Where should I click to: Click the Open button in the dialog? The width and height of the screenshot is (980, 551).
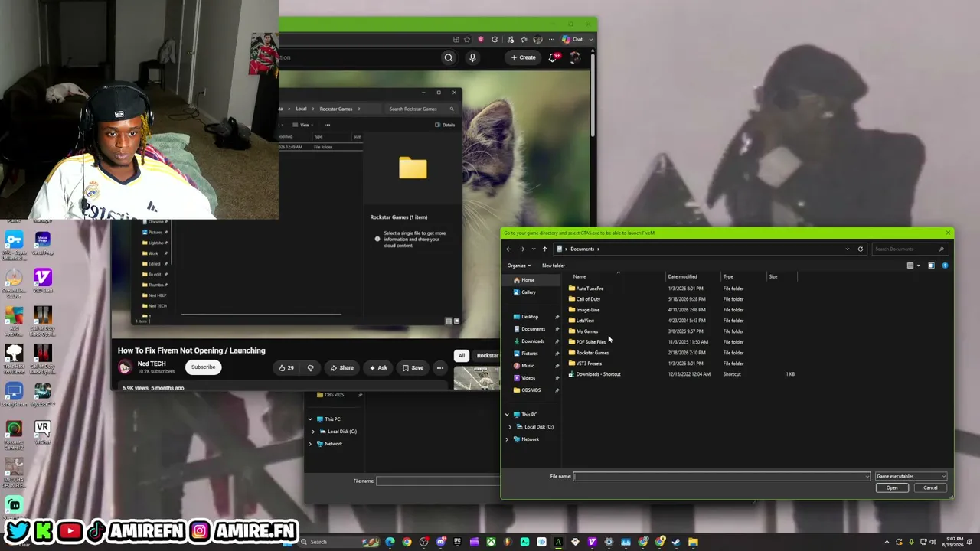click(892, 488)
